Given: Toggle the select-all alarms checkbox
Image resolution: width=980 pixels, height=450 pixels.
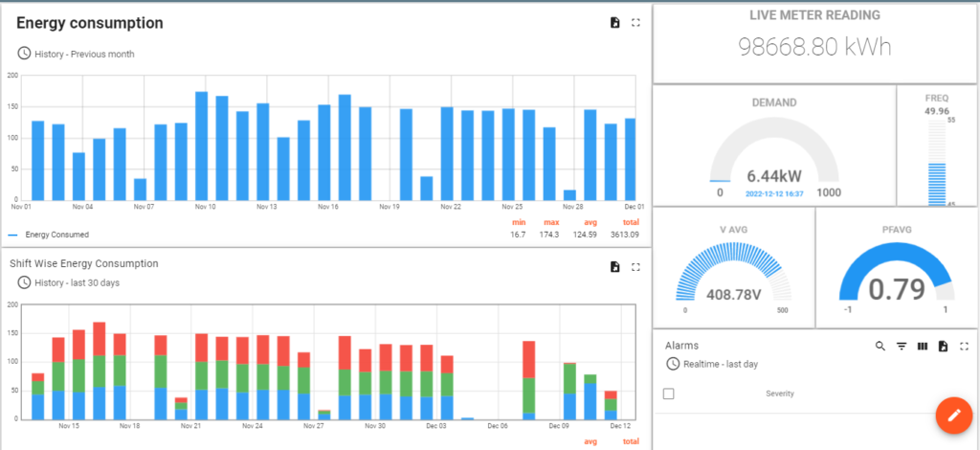Looking at the screenshot, I should tap(668, 394).
